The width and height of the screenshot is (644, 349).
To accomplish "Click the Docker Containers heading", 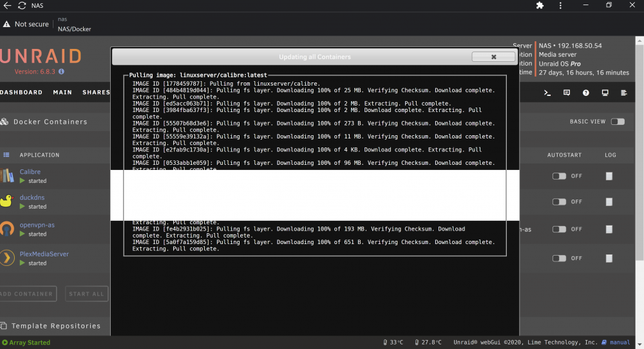I will tap(50, 122).
